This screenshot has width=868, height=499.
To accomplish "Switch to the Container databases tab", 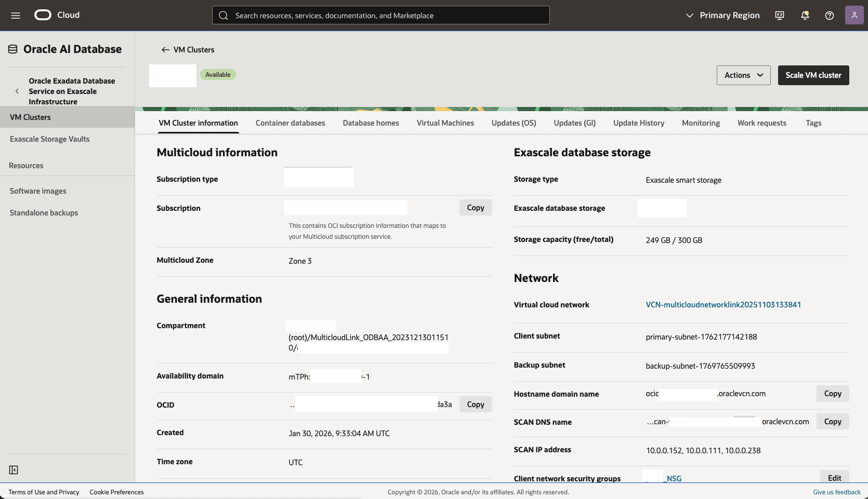I will tap(290, 123).
